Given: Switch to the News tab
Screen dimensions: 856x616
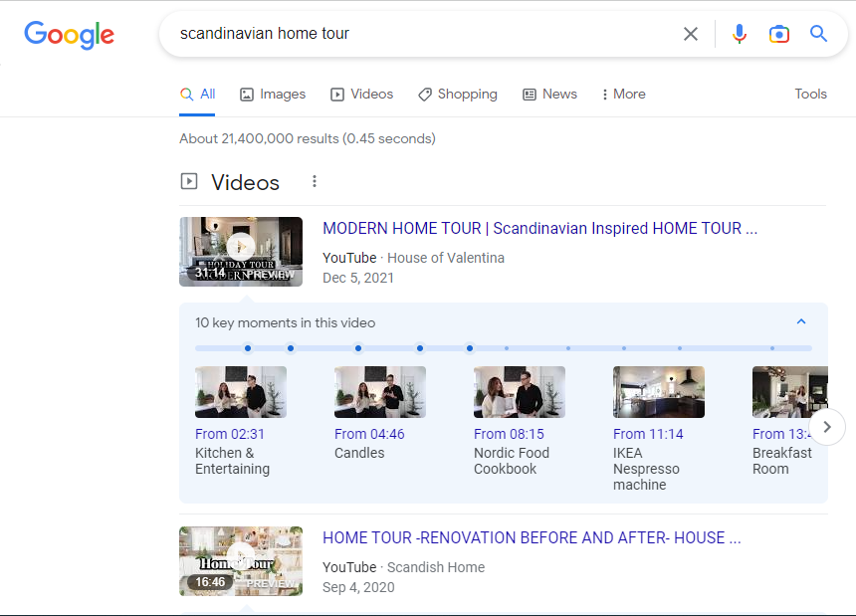Looking at the screenshot, I should click(x=549, y=94).
